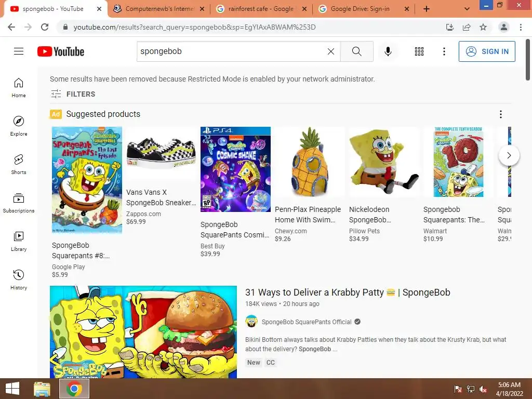Open Shorts in the sidebar
532x399 pixels.
(19, 164)
